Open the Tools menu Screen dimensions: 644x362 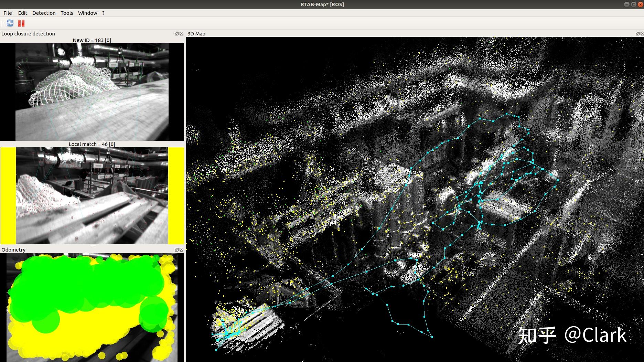(66, 13)
